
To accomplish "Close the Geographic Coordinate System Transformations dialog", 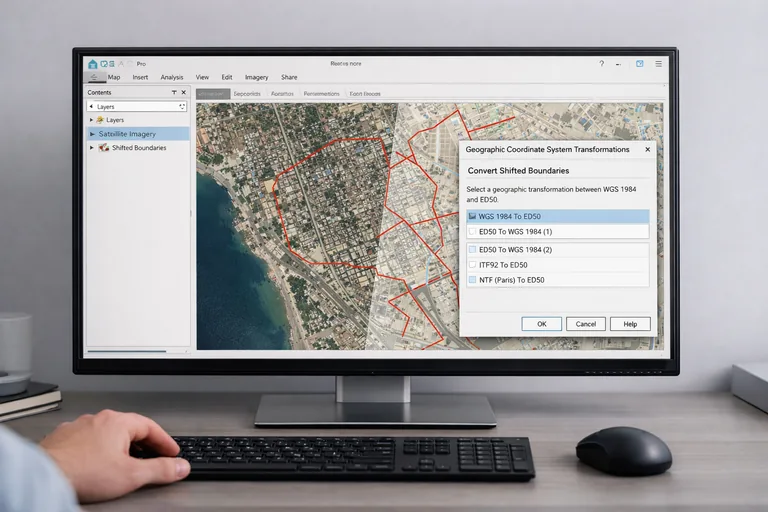I will pyautogui.click(x=648, y=149).
